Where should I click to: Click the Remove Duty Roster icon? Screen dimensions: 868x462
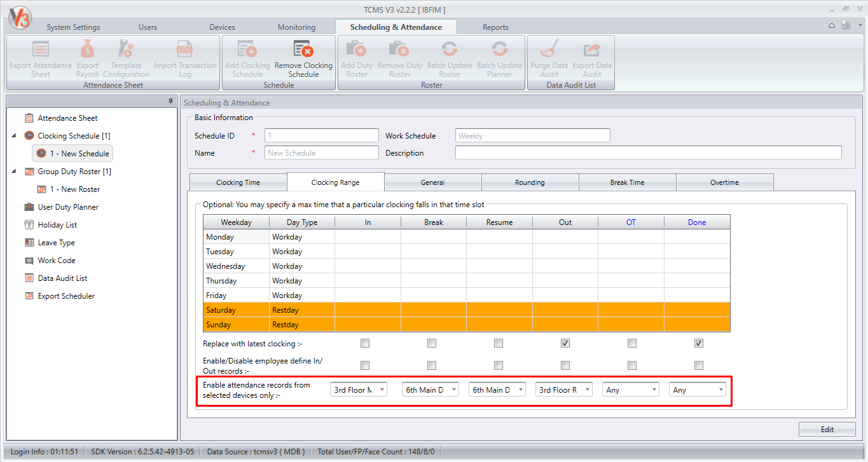399,50
